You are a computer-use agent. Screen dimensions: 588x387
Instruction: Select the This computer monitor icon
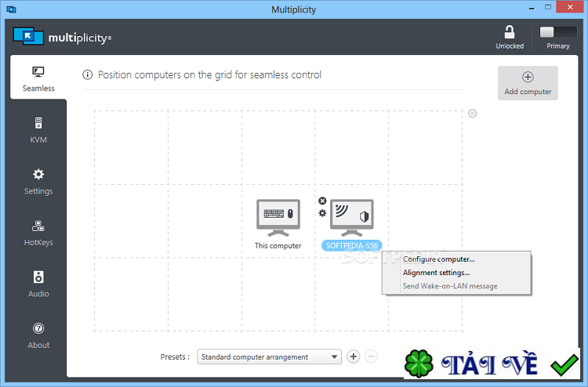(x=278, y=218)
